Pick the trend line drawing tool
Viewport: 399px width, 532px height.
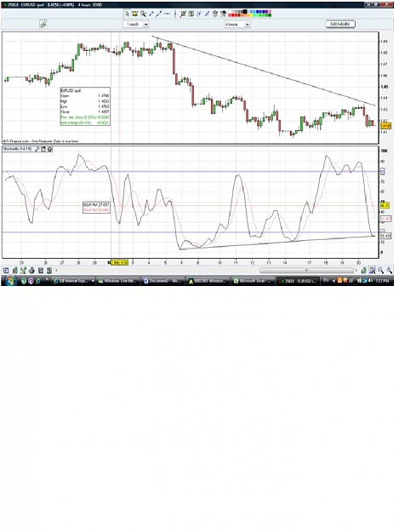pyautogui.click(x=158, y=14)
